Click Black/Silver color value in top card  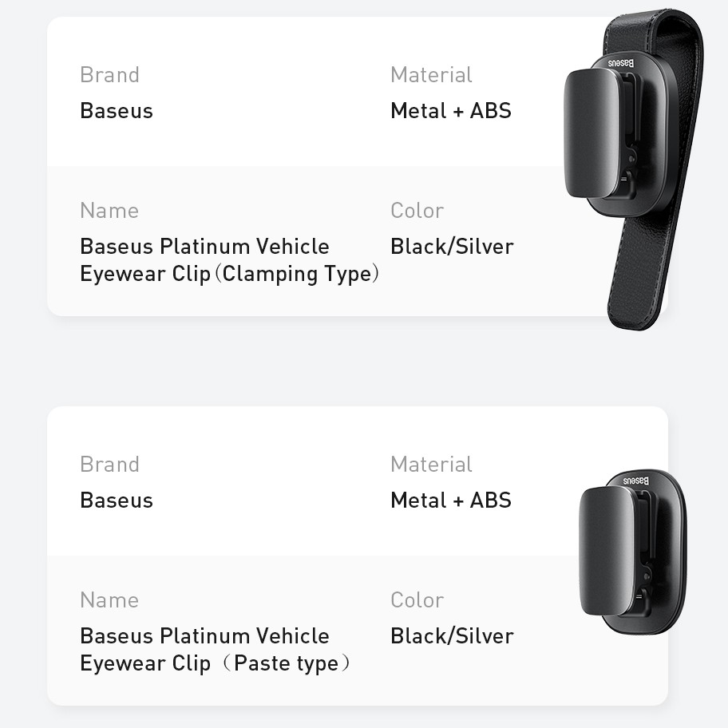tap(452, 247)
